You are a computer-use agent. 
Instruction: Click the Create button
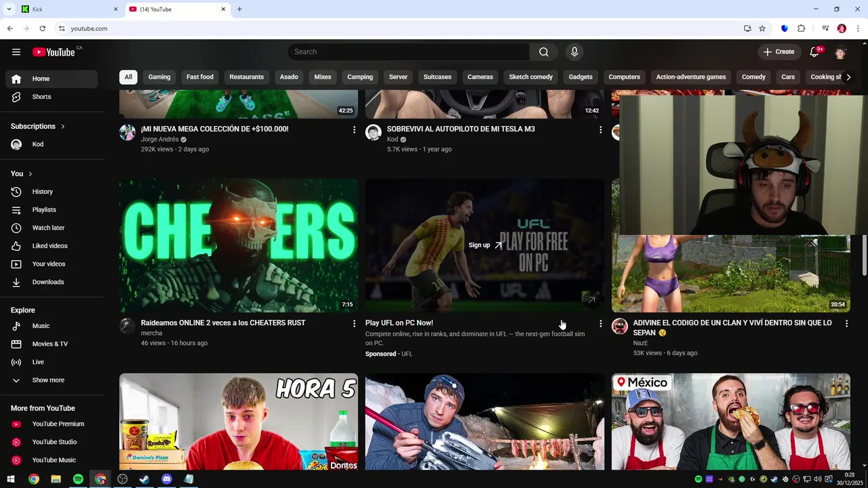(778, 52)
